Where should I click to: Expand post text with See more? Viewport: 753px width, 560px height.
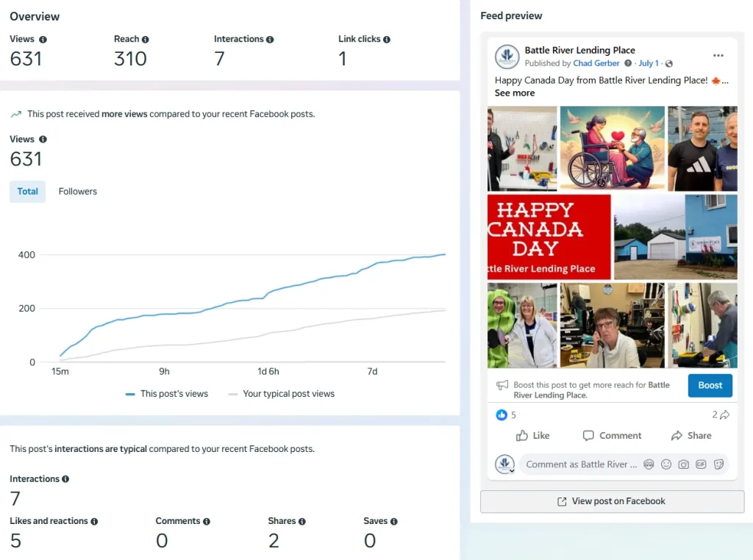pyautogui.click(x=515, y=93)
